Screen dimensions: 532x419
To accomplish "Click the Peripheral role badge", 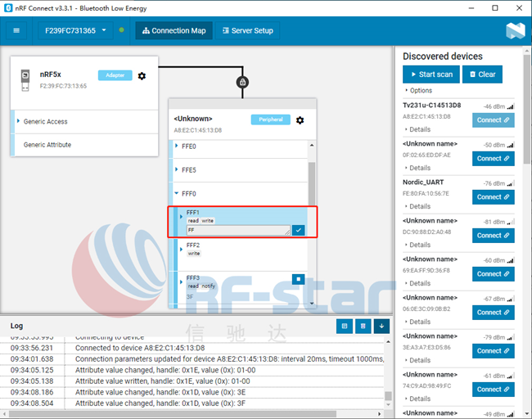I will pos(270,119).
